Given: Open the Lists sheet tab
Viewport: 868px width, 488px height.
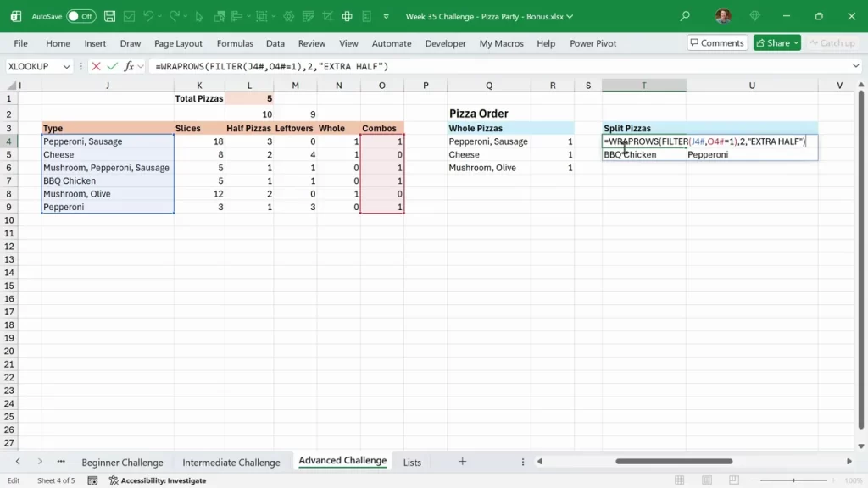Looking at the screenshot, I should coord(412,462).
